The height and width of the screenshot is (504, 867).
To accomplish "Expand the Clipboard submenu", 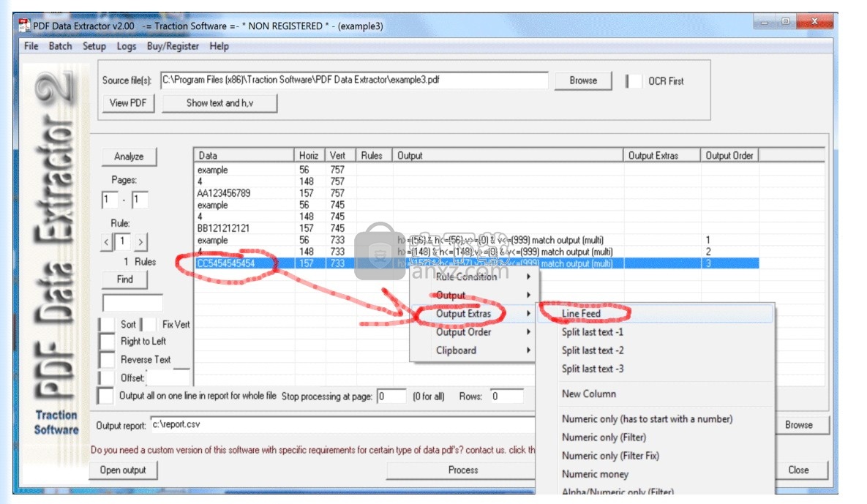I will (x=473, y=350).
